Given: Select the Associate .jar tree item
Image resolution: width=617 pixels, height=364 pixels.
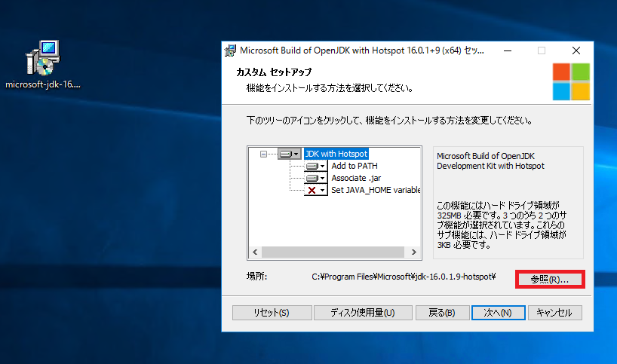Looking at the screenshot, I should 356,178.
